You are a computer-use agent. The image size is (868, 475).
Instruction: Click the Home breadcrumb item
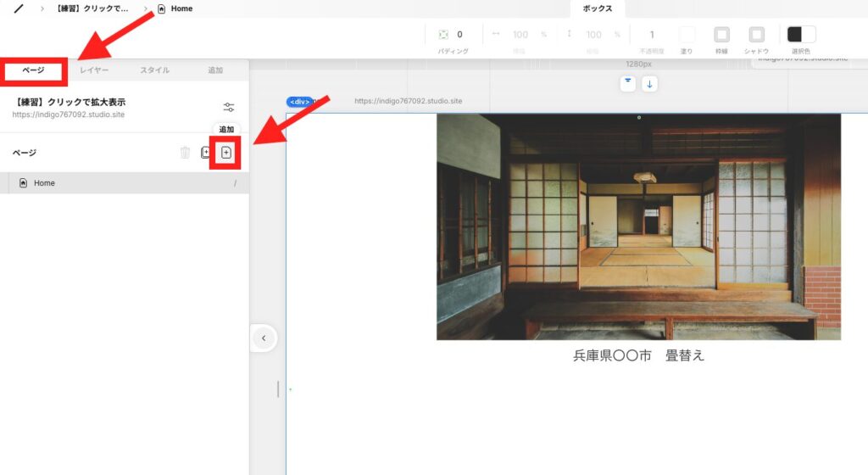175,8
